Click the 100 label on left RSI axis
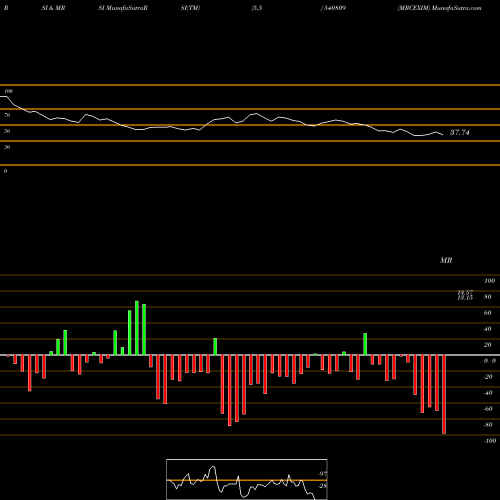The image size is (500, 500). pos(8,91)
